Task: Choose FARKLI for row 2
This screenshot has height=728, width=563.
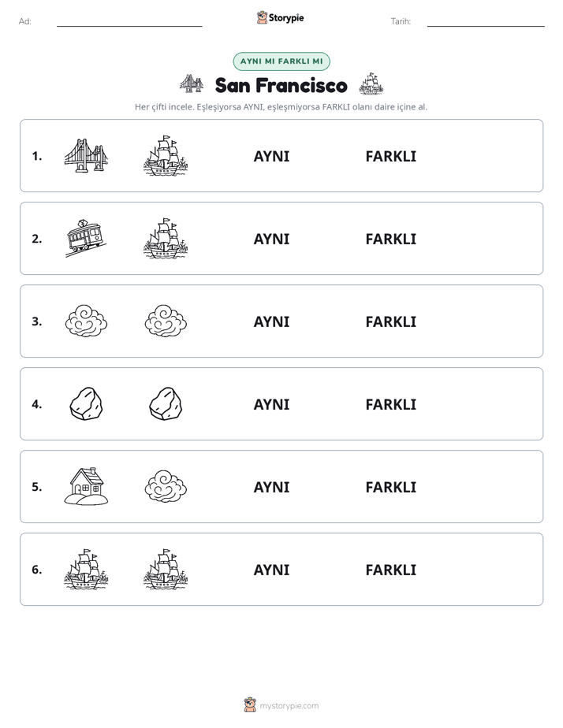Action: (x=390, y=239)
